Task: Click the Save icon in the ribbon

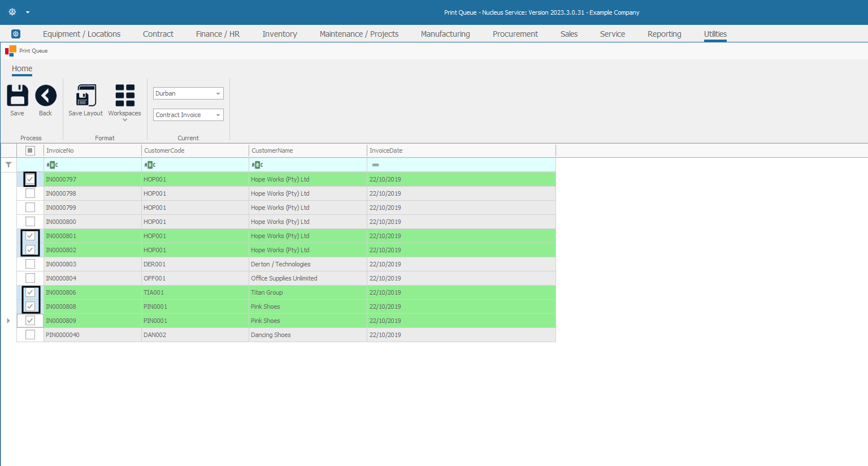Action: [x=18, y=96]
